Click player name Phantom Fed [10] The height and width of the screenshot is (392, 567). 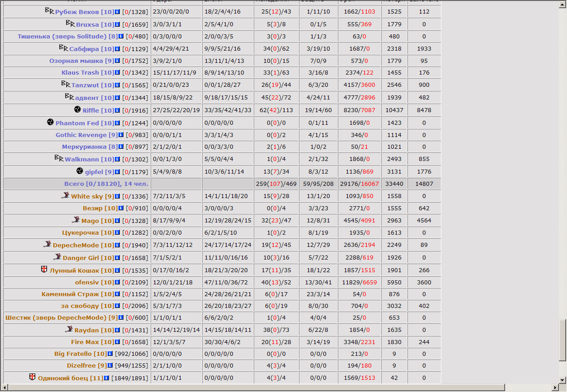(85, 123)
